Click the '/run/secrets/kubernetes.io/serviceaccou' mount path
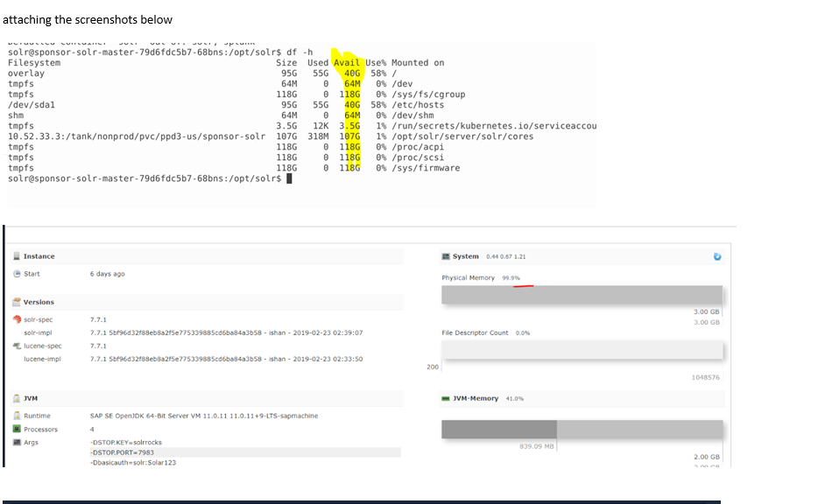This screenshot has height=504, width=825. [494, 126]
